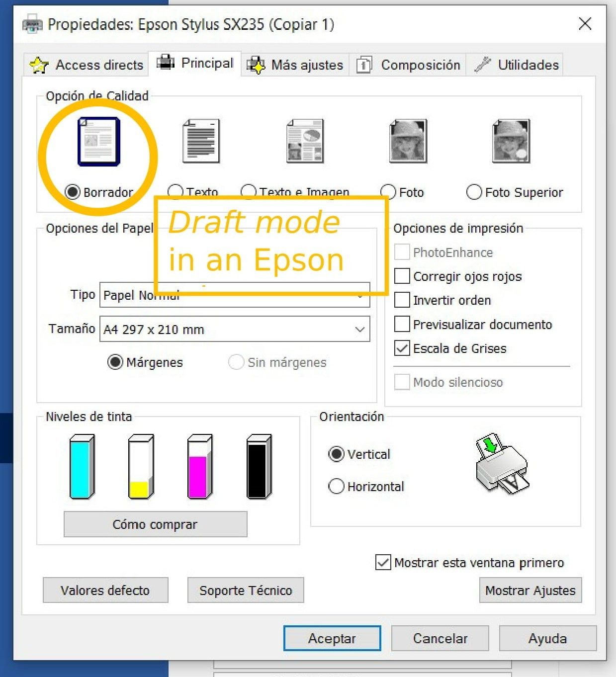This screenshot has width=616, height=677.
Task: Pick the Texto e Imagen quality icon
Action: point(305,141)
